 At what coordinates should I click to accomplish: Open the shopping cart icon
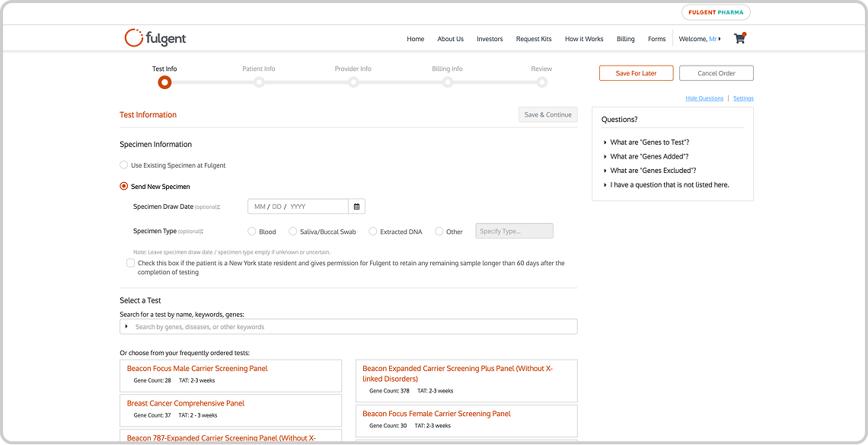click(739, 38)
